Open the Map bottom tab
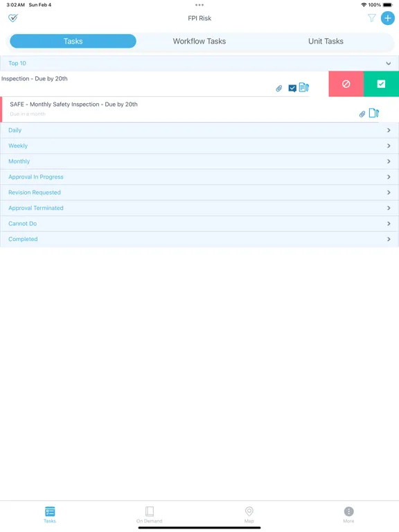The width and height of the screenshot is (399, 532). (249, 515)
